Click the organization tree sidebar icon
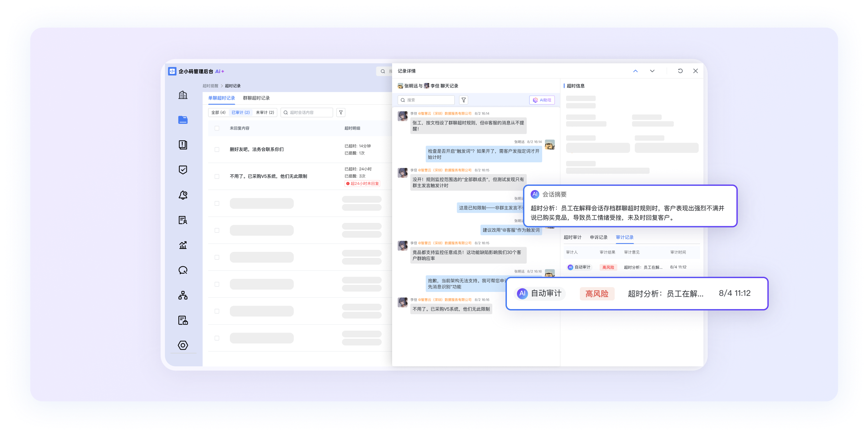The height and width of the screenshot is (434, 868). (x=183, y=295)
